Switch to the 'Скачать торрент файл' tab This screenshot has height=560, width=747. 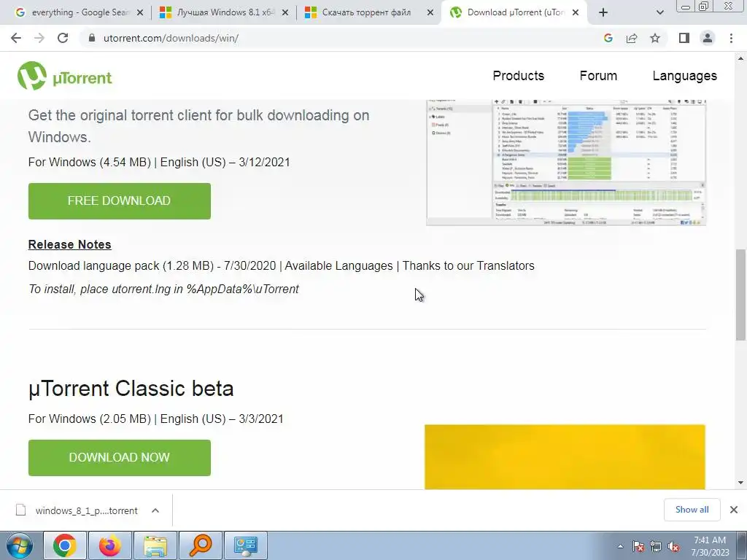[x=365, y=12]
